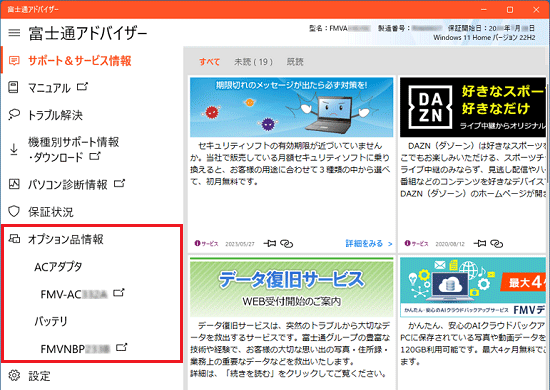550x390 pixels.
Task: Open the FMV cloud backup banner
Action: click(x=474, y=287)
